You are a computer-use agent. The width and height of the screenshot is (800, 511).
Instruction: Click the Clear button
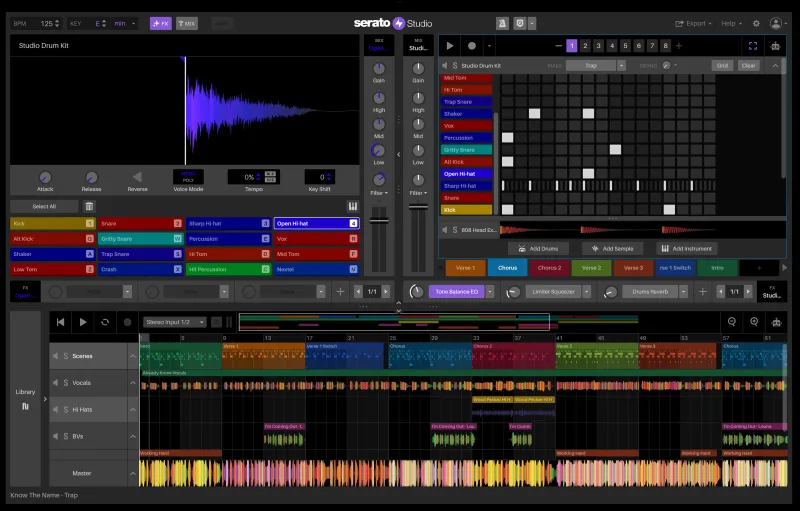tap(748, 66)
